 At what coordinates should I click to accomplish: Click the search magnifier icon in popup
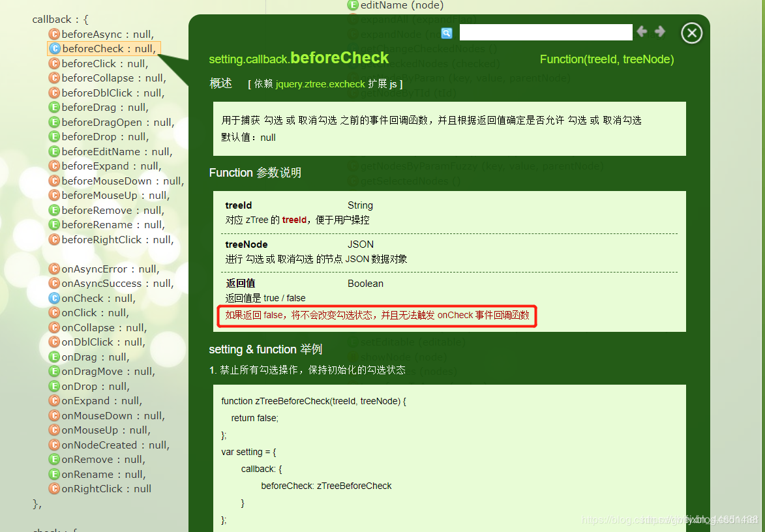tap(446, 33)
